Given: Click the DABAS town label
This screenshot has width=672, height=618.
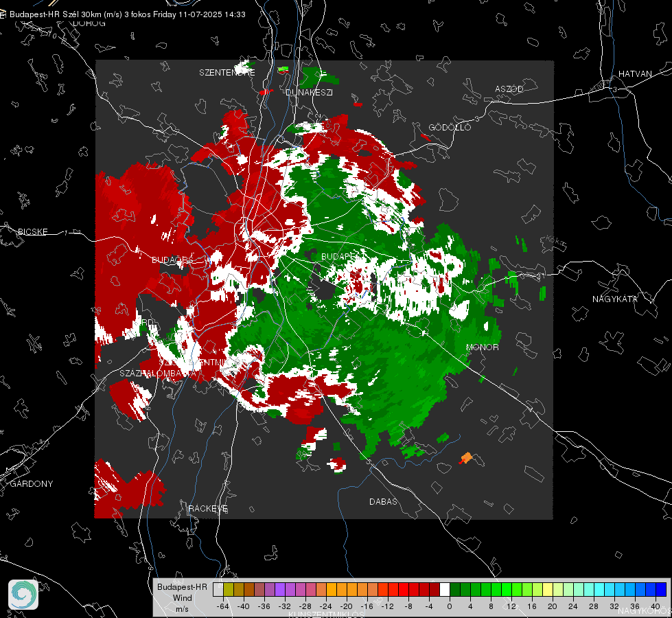Looking at the screenshot, I should [383, 502].
